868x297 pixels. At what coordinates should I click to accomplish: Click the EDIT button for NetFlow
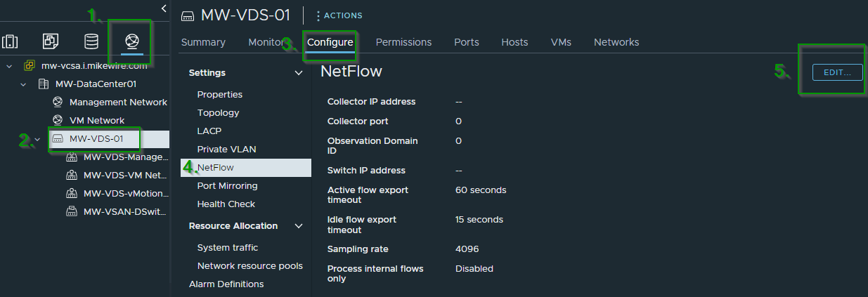coord(837,72)
